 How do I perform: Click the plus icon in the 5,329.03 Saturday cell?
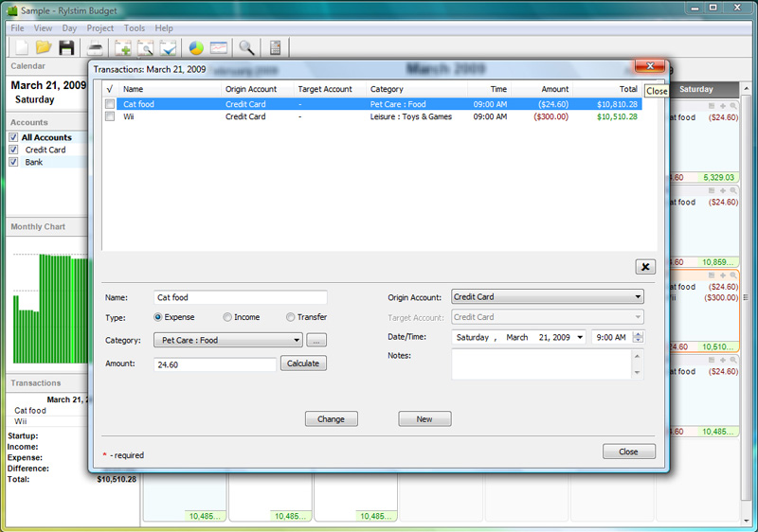pyautogui.click(x=722, y=106)
